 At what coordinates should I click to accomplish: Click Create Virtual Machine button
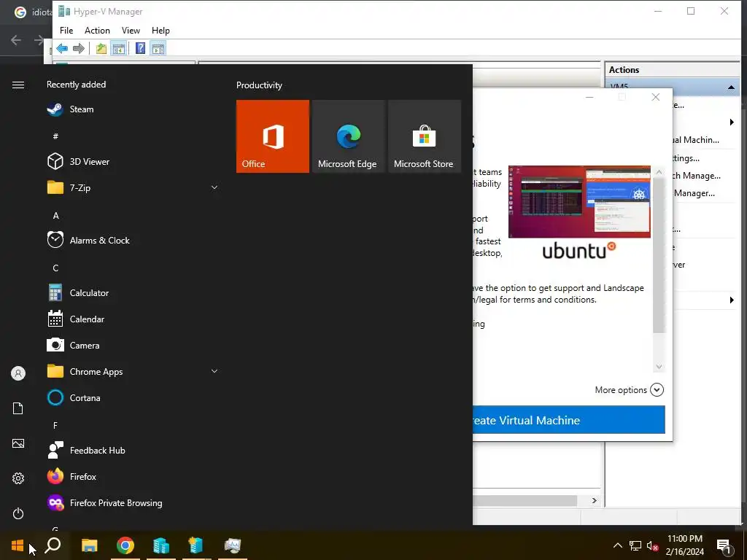[569, 420]
